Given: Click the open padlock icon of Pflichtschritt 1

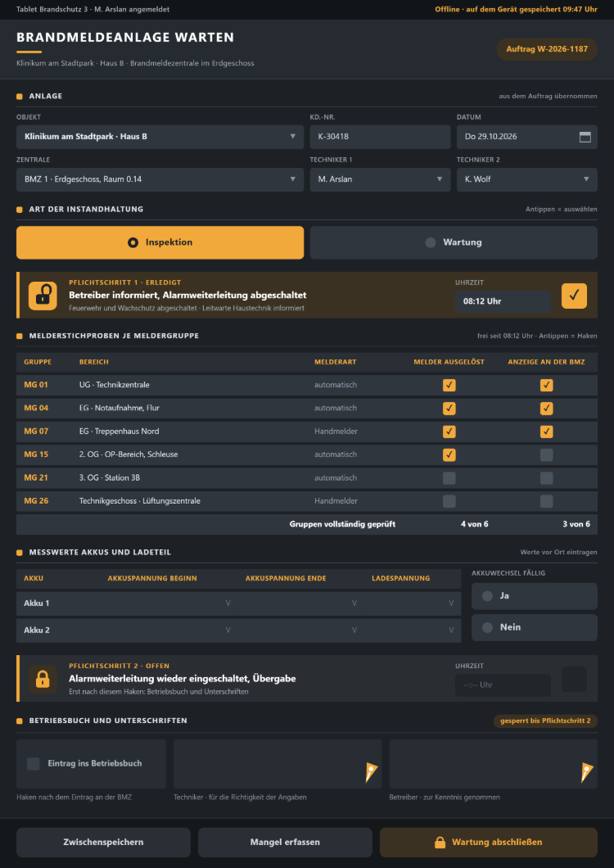Looking at the screenshot, I should coord(43,296).
